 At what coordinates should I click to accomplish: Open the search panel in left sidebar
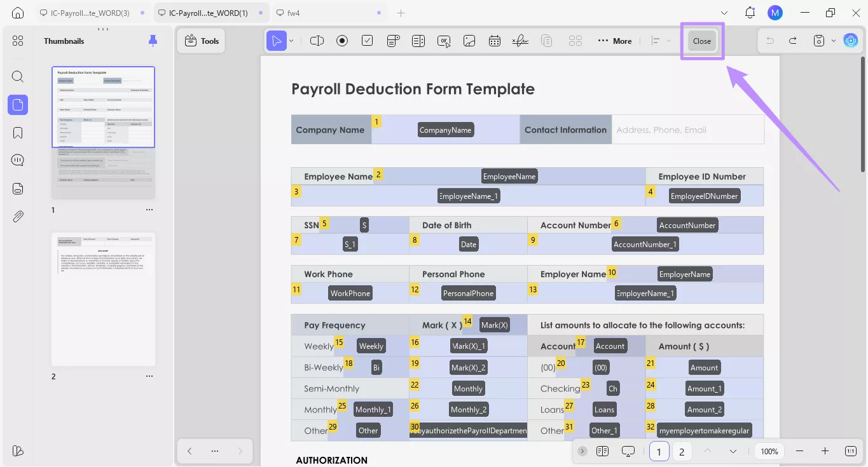[x=18, y=77]
